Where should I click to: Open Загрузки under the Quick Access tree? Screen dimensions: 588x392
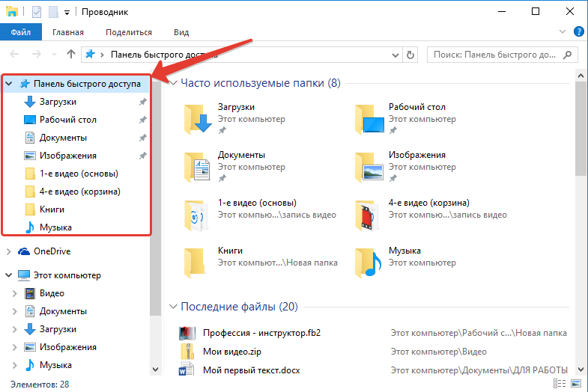(x=58, y=102)
